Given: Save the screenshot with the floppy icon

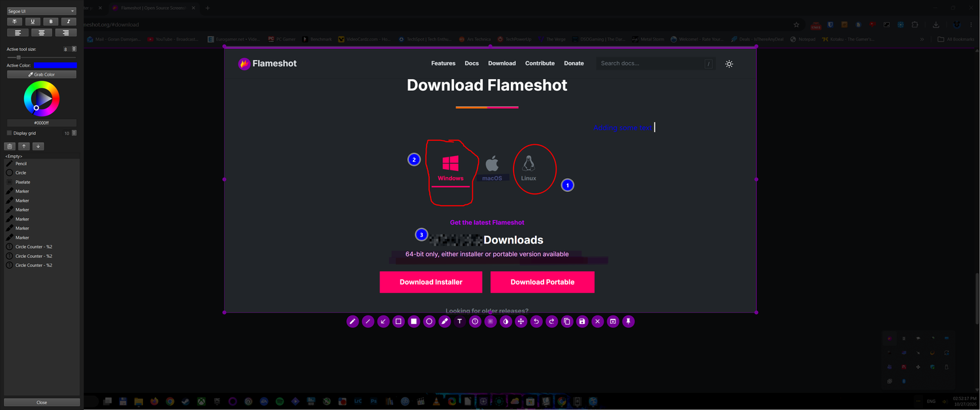Looking at the screenshot, I should 582,321.
